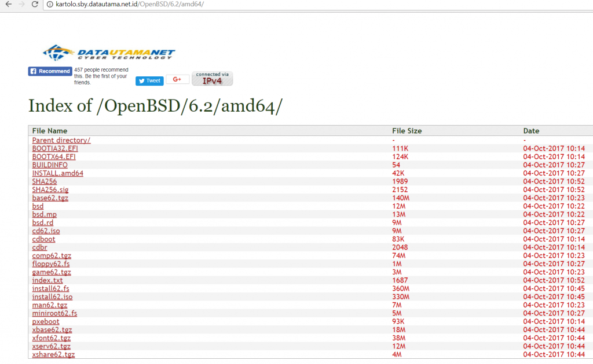Viewport: 593px width, 364px height.
Task: Click the DataUtamaNet logo
Action: [x=108, y=53]
